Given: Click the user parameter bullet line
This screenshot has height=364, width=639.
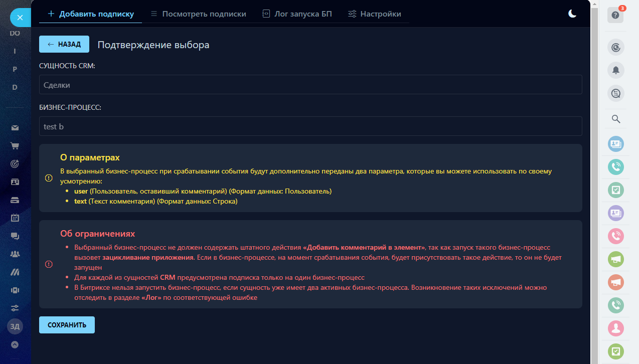Looking at the screenshot, I should (203, 192).
